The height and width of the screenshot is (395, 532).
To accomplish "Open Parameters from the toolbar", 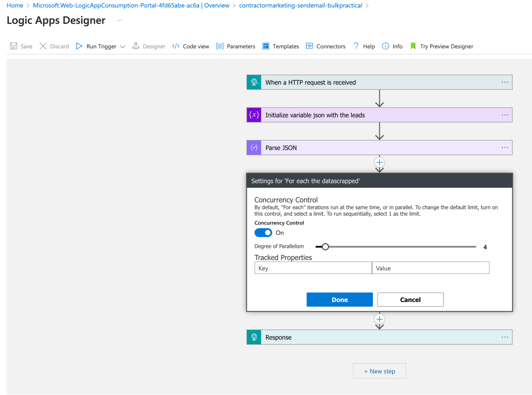I will [235, 46].
